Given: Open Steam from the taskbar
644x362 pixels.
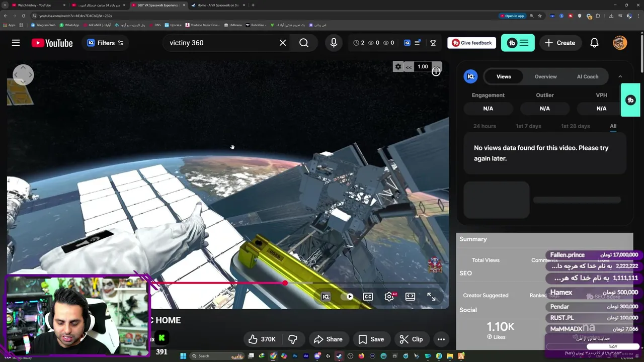Looking at the screenshot, I should pyautogui.click(x=339, y=356).
